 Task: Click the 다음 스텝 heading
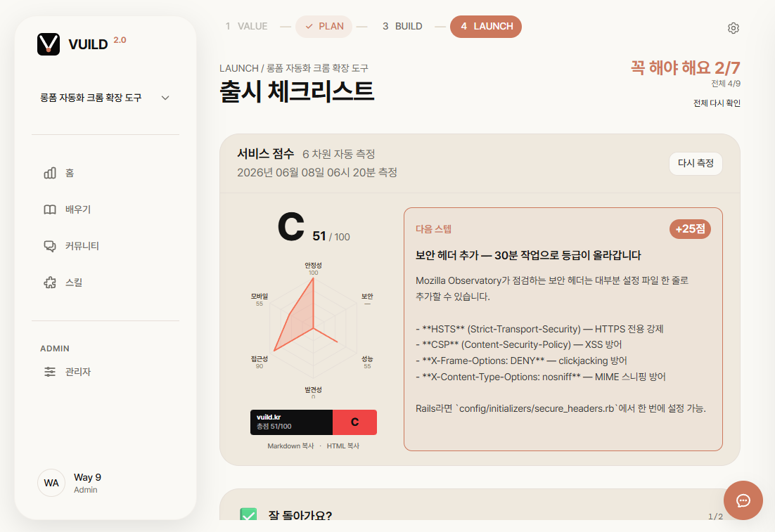(433, 228)
